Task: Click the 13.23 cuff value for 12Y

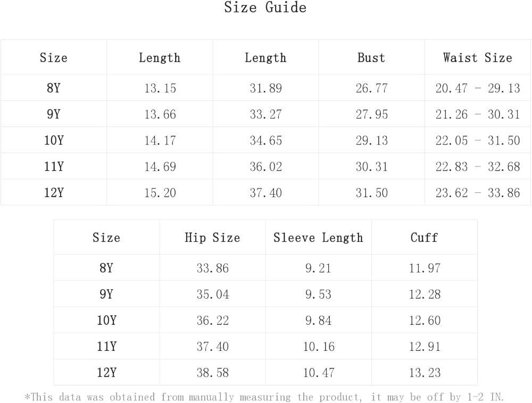Action: 425,373
